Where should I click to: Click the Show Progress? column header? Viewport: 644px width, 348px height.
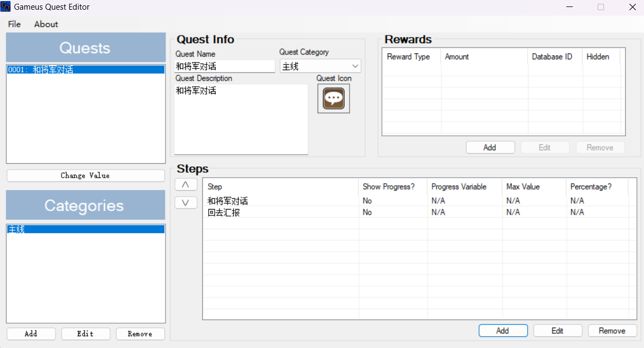(x=393, y=187)
